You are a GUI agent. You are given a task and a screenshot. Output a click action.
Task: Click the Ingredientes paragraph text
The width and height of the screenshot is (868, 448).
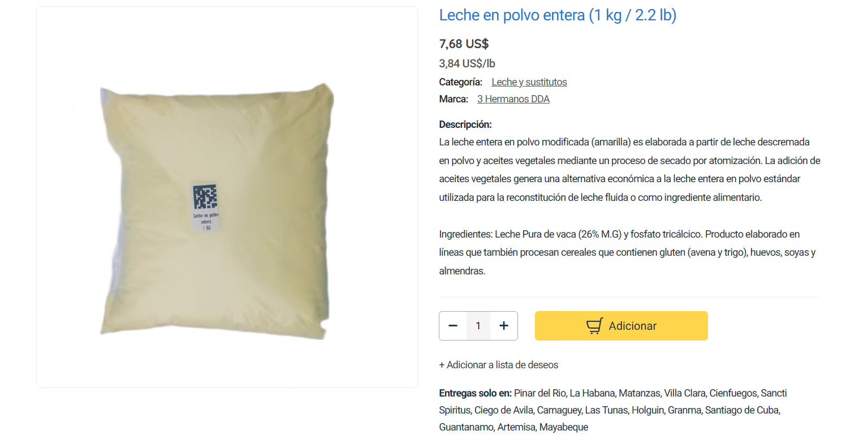coord(628,252)
